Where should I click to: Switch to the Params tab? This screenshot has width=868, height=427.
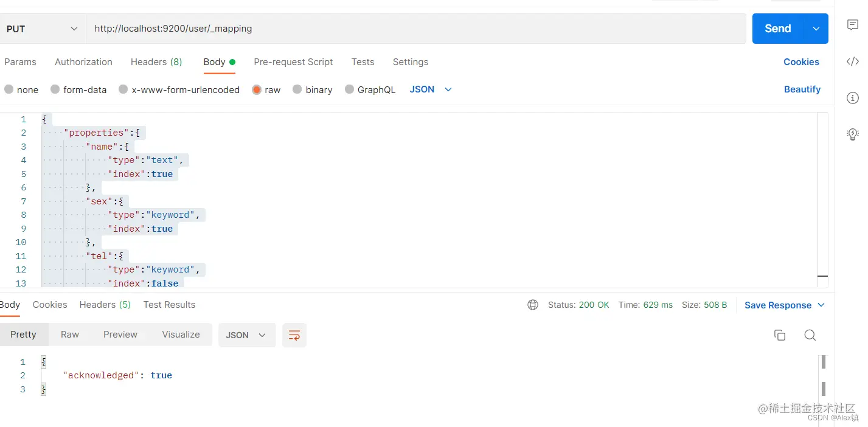tap(20, 62)
